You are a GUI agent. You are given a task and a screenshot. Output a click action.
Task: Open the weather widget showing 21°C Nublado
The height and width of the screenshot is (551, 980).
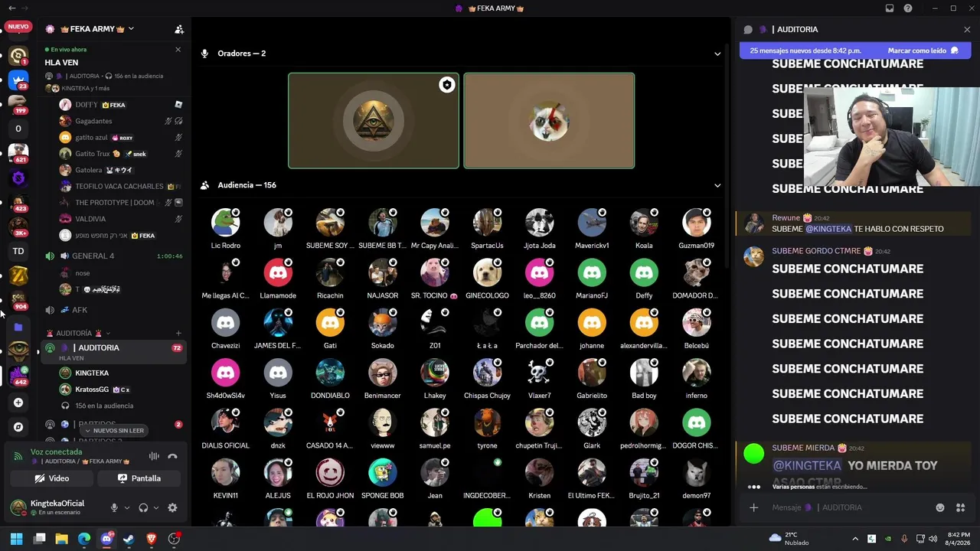click(x=790, y=539)
